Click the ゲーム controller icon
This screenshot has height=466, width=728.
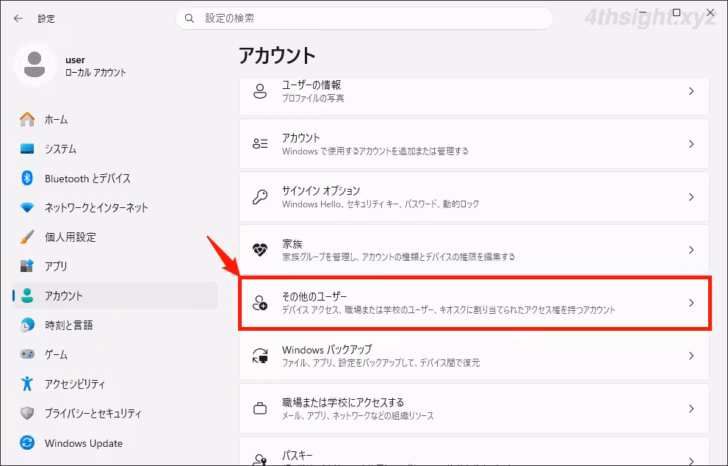[x=27, y=355]
